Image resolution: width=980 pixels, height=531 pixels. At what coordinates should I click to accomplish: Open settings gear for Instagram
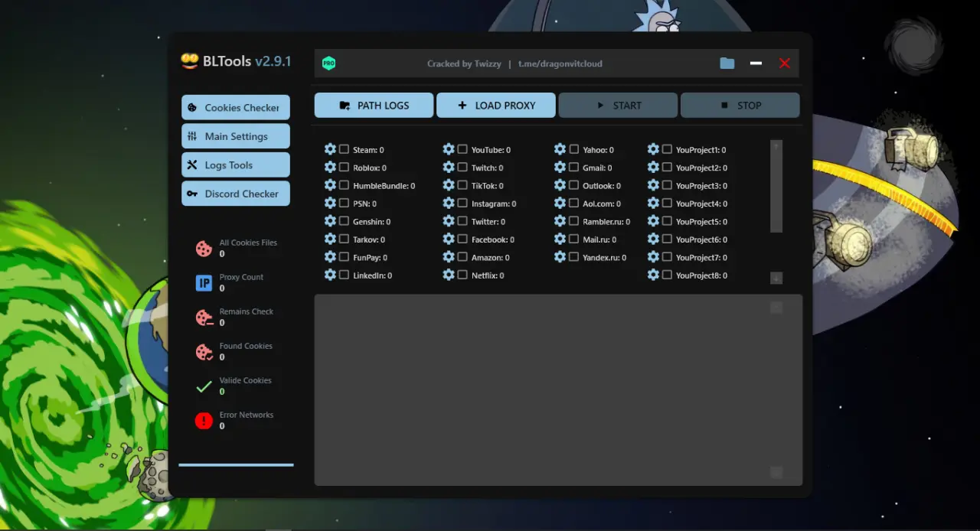449,203
